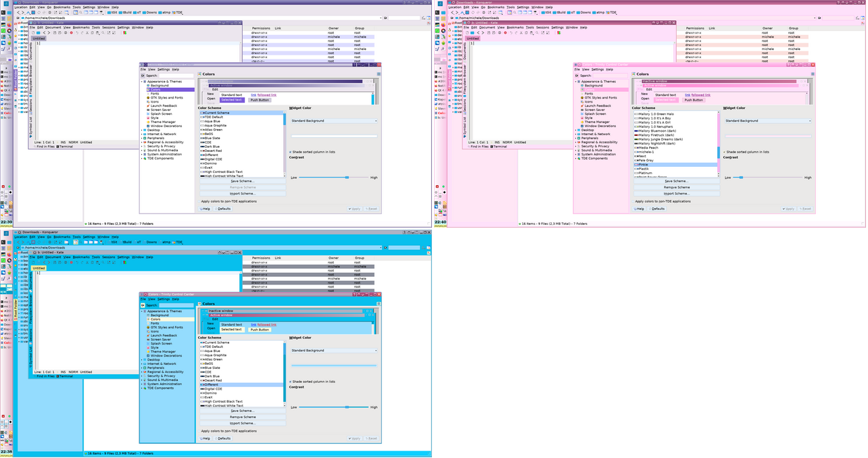This screenshot has height=458, width=868.
Task: Click the red icon in blue-themed Kate toolbar
Action: (x=72, y=263)
